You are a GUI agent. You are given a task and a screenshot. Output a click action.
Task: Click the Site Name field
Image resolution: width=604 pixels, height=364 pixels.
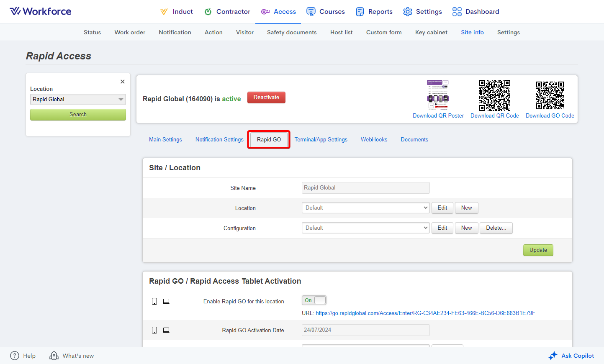click(366, 188)
